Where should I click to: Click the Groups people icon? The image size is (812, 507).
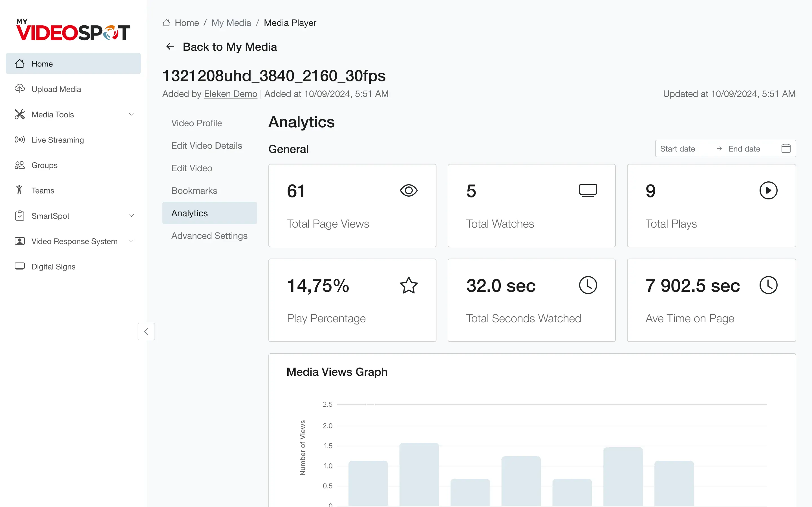tap(19, 165)
